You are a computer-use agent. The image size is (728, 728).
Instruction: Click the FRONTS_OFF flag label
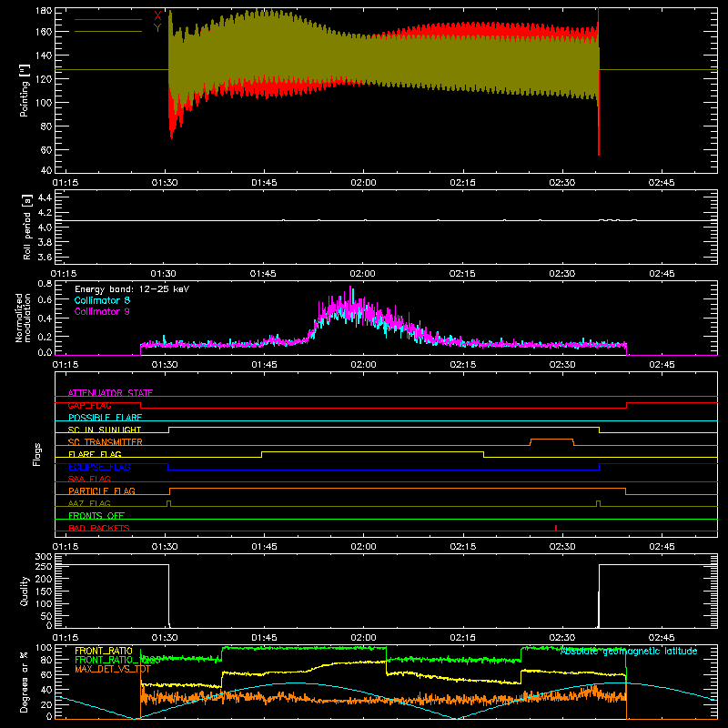[96, 515]
